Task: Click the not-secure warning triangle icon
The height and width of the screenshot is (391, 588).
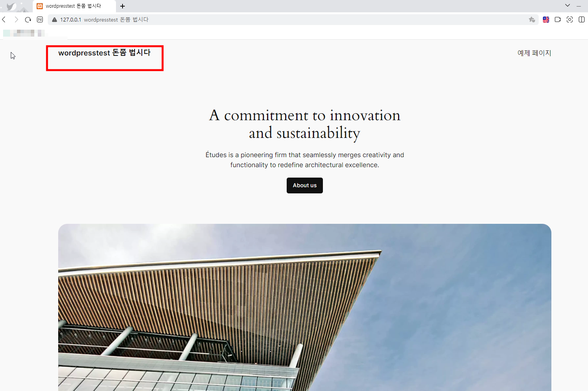Action: point(54,20)
